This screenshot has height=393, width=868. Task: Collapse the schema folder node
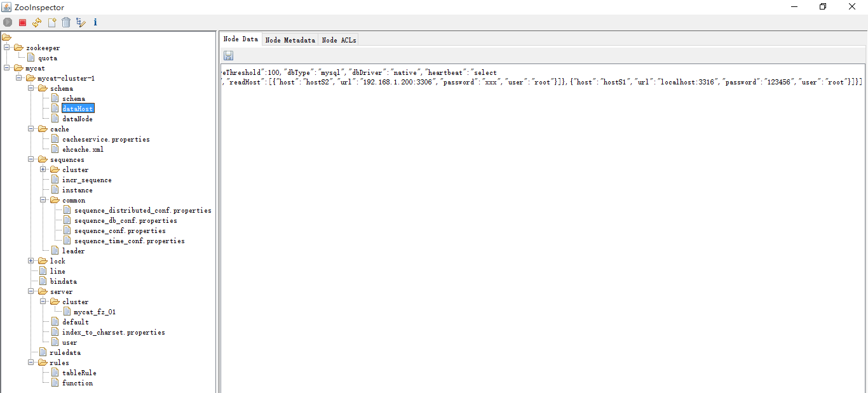click(x=31, y=88)
